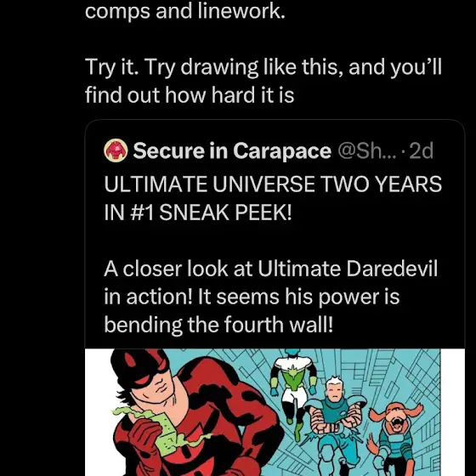This screenshot has height=476, width=476.
Task: Open the Secure in Carapace profile avatar
Action: [x=116, y=150]
